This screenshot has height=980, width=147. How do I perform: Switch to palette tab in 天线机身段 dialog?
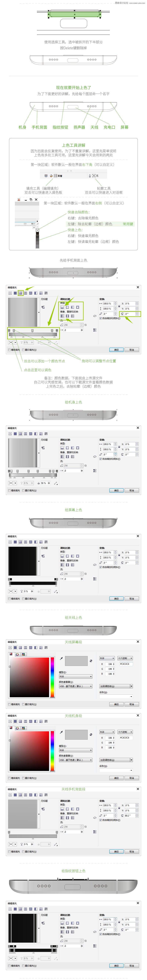tap(24, 728)
